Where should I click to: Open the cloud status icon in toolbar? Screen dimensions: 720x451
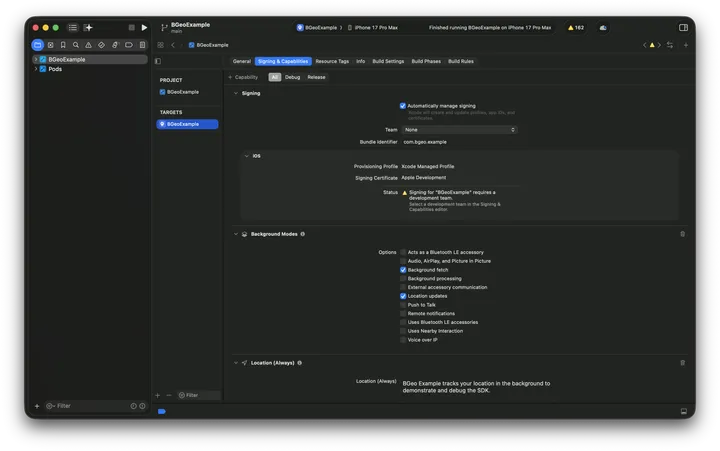(603, 28)
